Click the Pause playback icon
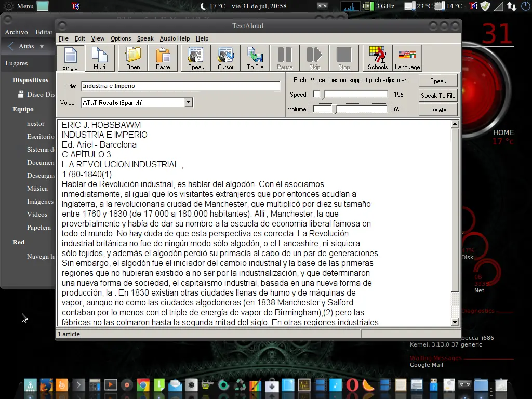The image size is (532, 399). 285,58
